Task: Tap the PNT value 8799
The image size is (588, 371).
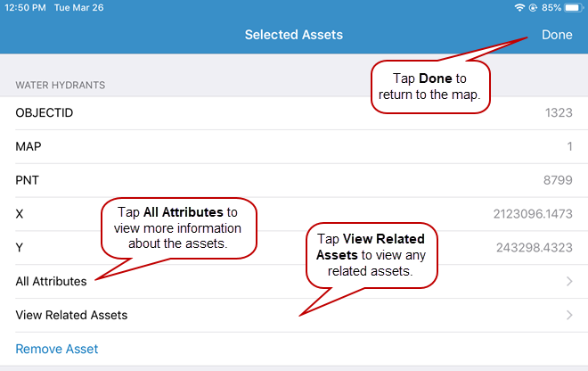Action: [559, 180]
